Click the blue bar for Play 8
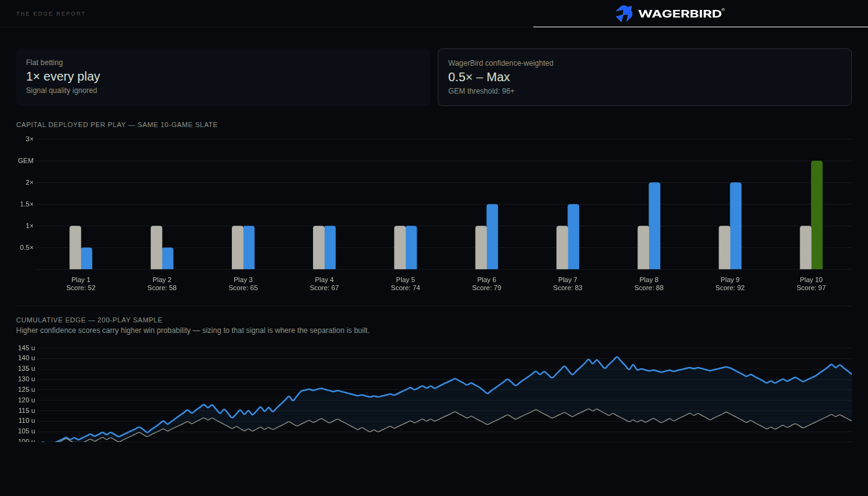This screenshot has height=496, width=868. coord(654,226)
